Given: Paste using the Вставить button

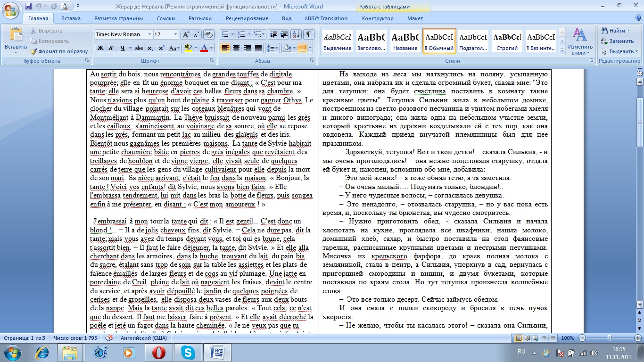Looking at the screenshot, I should point(16,41).
